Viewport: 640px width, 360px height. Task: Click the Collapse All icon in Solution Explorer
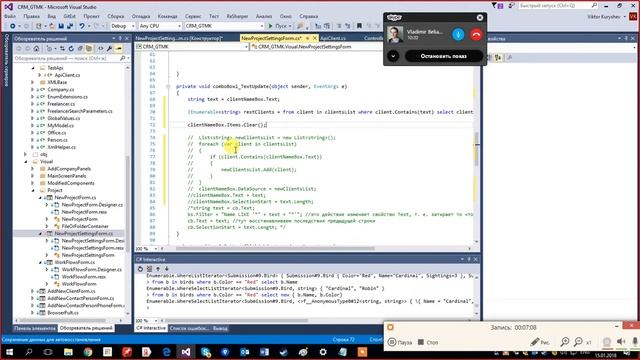(x=80, y=49)
